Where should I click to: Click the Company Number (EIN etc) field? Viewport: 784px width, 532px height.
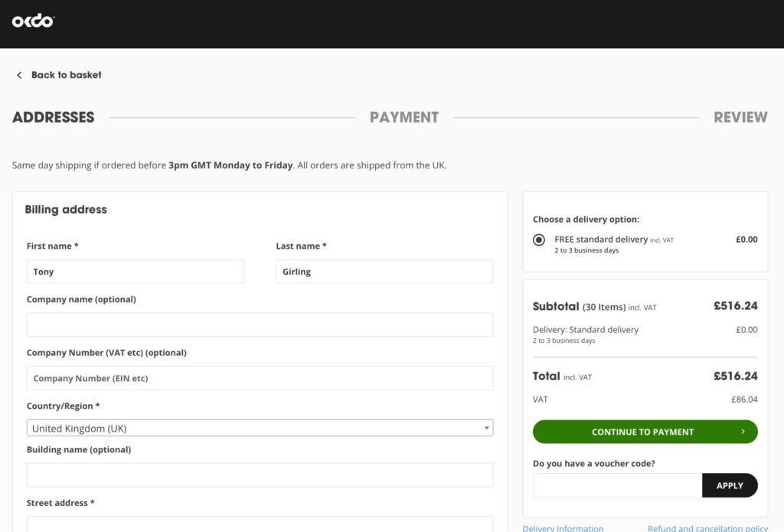(260, 378)
